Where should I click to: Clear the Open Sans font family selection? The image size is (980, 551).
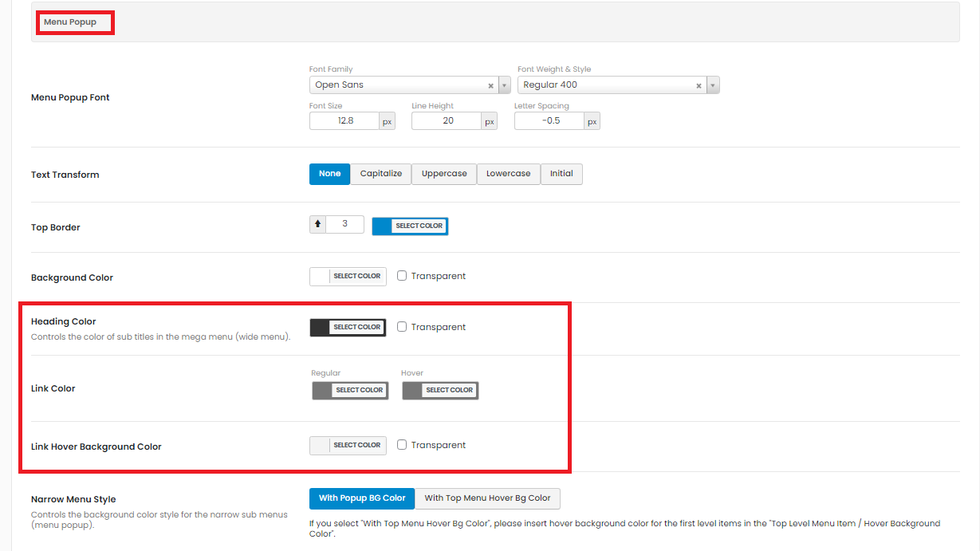[490, 85]
